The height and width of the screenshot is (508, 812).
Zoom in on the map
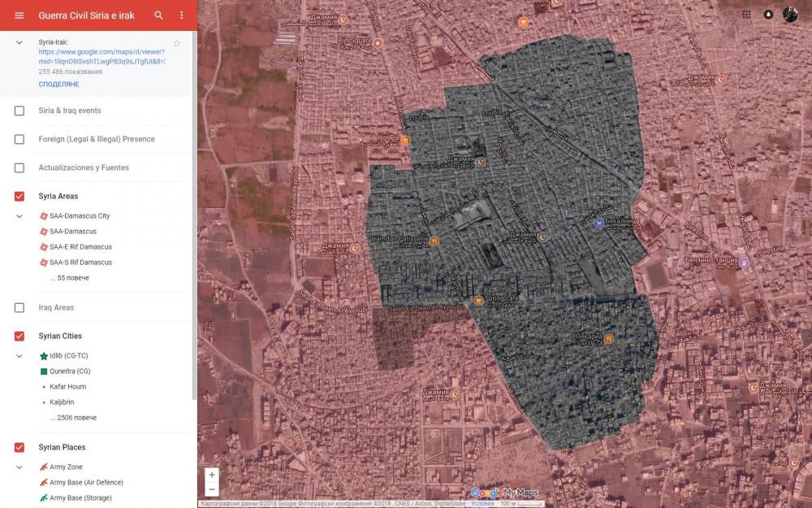click(x=212, y=475)
